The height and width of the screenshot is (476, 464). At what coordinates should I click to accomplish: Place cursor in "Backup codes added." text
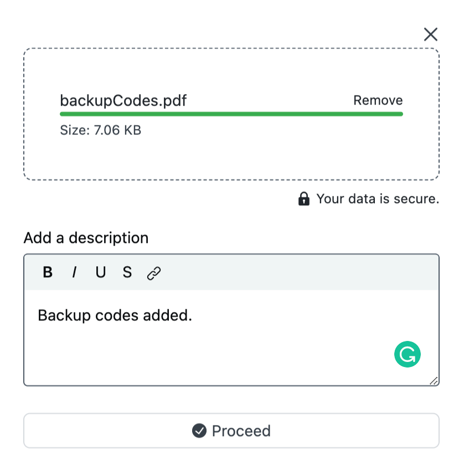pos(115,315)
